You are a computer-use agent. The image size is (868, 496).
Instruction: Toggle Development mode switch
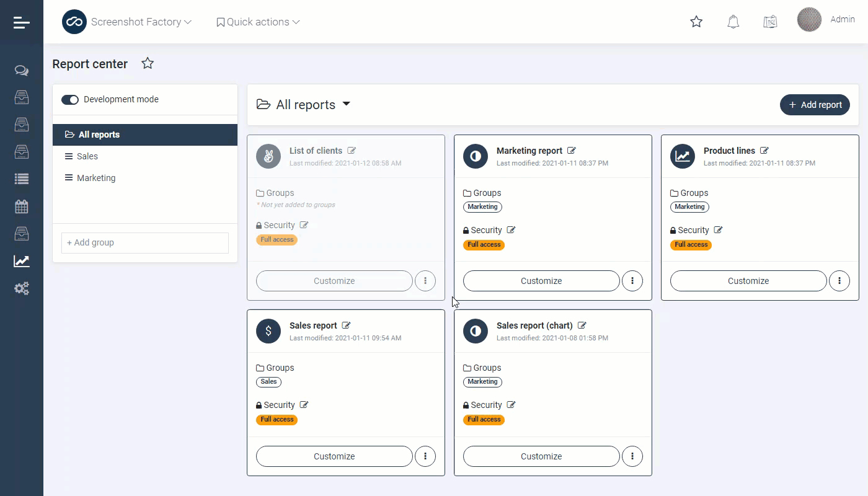pos(70,100)
